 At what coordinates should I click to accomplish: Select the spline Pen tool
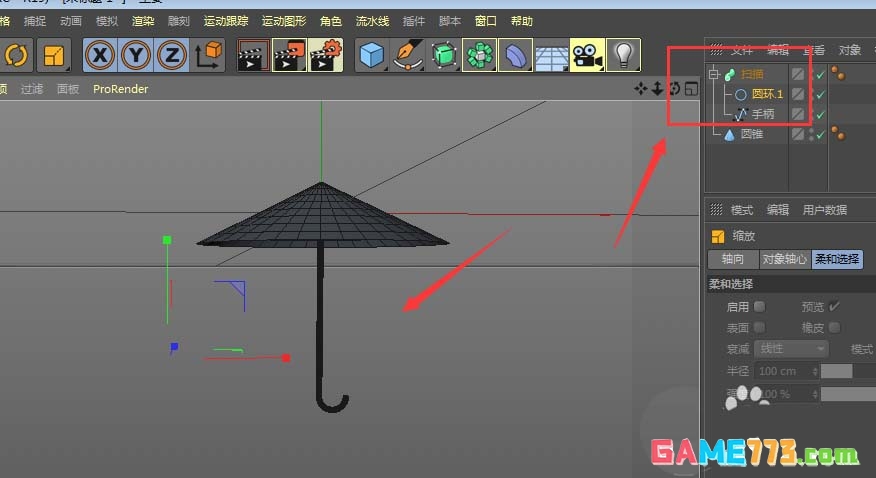point(408,55)
